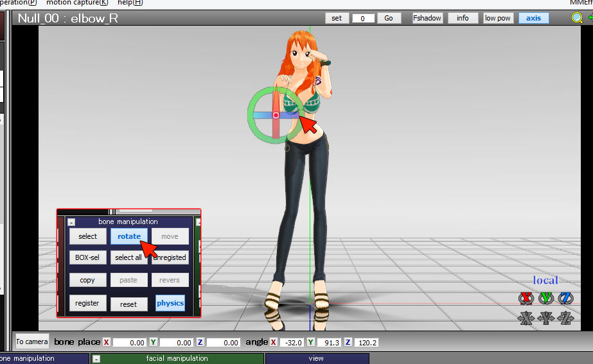The image size is (593, 364).
Task: Toggle Fshadow ground shadow display
Action: pyautogui.click(x=427, y=18)
